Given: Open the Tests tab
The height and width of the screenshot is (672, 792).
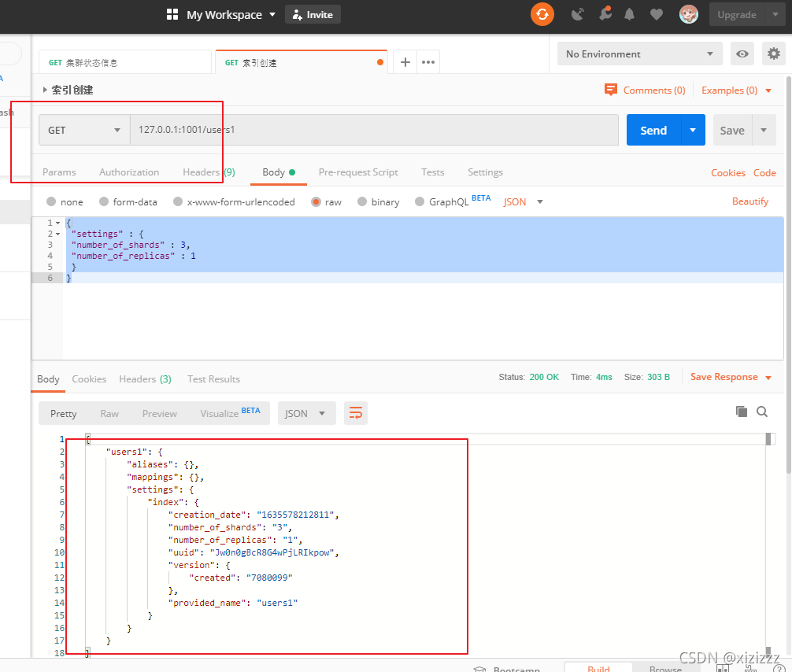Looking at the screenshot, I should [433, 172].
